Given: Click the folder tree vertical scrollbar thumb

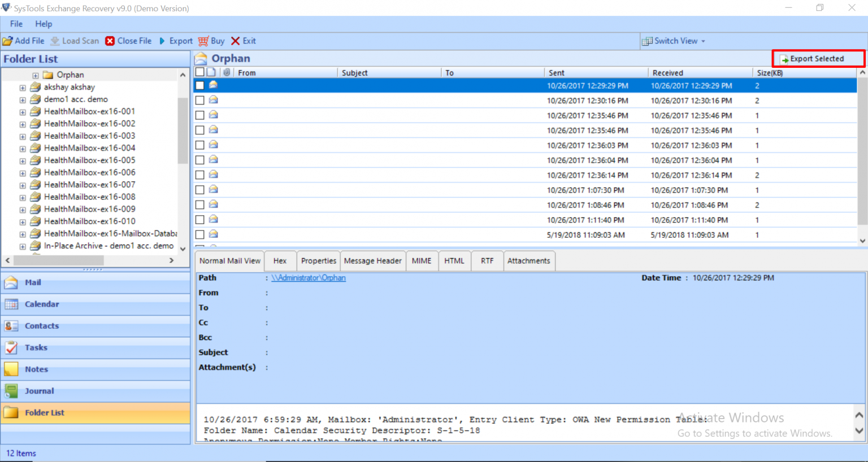Looking at the screenshot, I should click(183, 130).
